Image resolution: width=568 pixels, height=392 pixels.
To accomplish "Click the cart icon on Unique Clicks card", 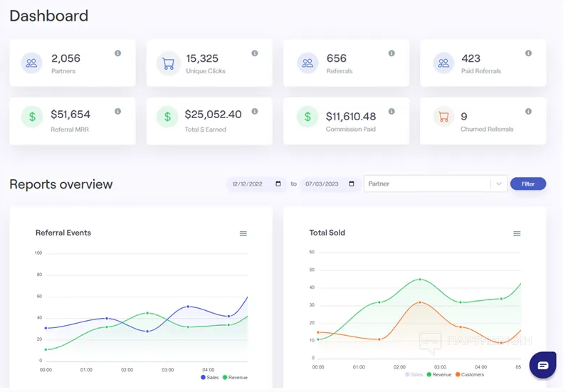I will click(169, 63).
